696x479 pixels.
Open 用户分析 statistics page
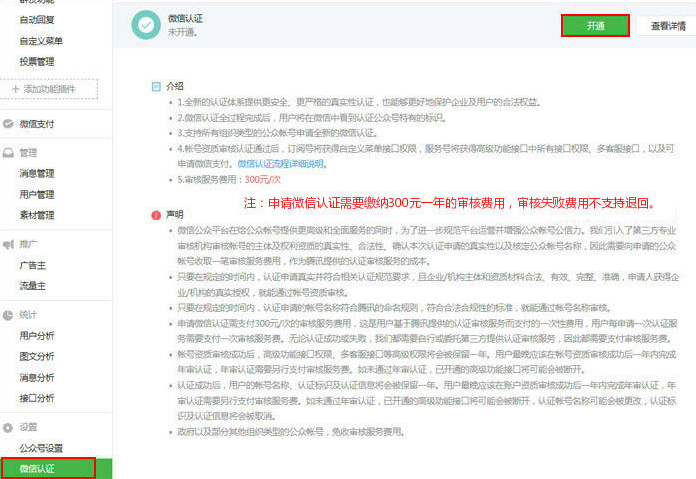coord(37,336)
